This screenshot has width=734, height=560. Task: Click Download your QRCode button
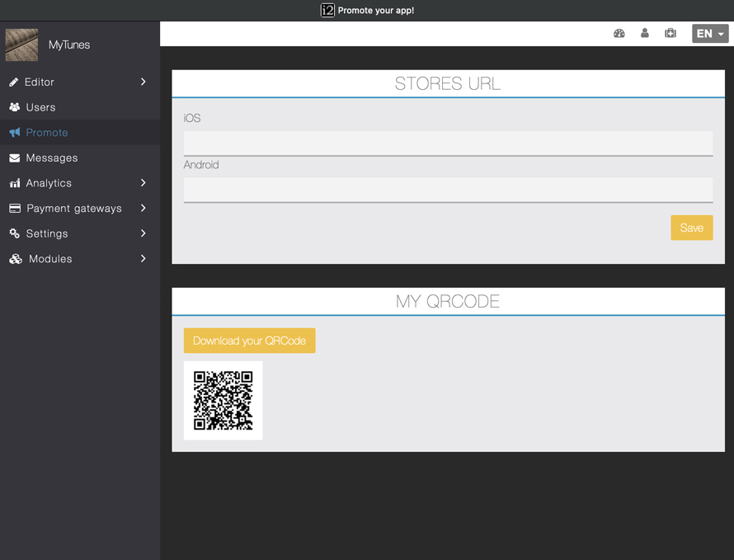249,341
